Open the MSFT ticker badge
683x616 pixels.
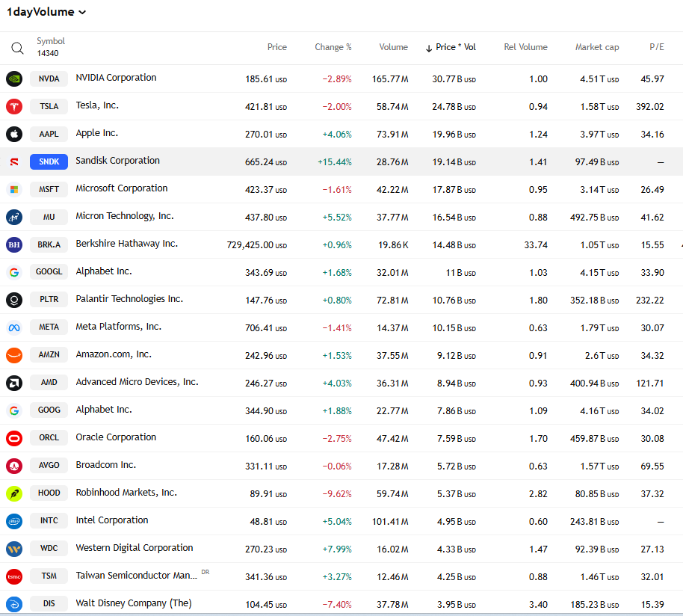pos(49,189)
